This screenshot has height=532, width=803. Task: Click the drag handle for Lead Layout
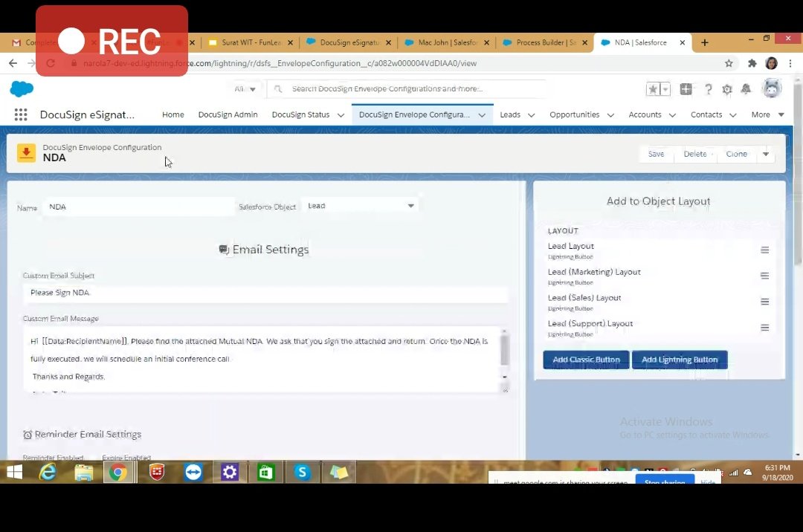764,250
